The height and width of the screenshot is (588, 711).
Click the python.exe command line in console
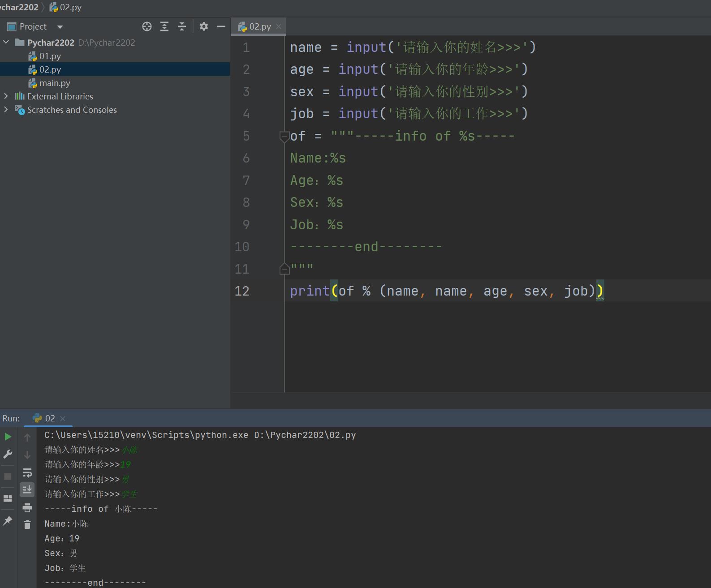[x=200, y=435]
